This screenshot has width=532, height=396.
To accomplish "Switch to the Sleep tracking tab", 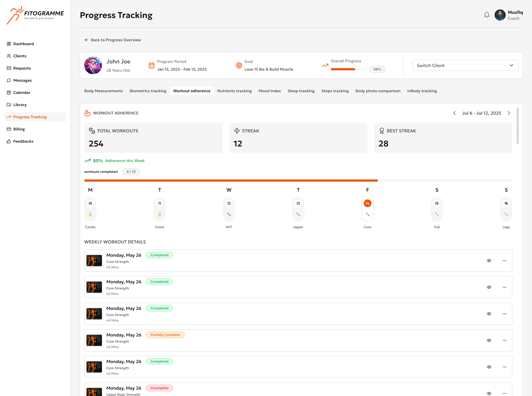I will coord(301,91).
